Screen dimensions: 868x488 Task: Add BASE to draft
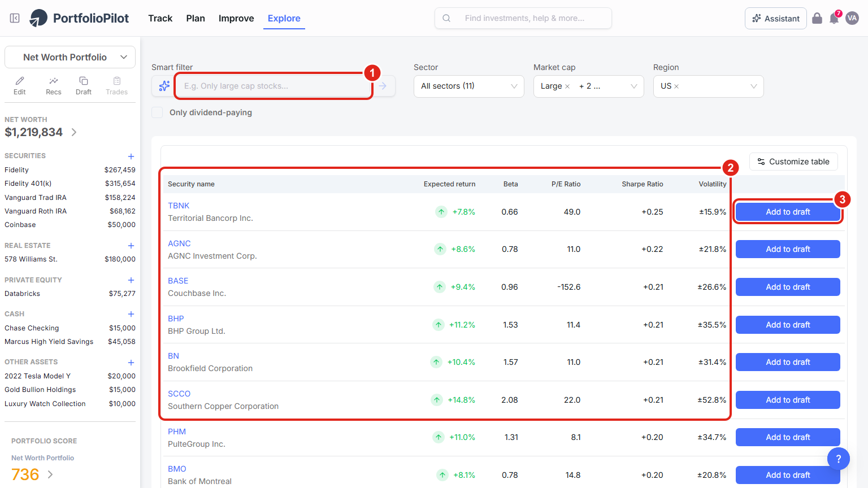point(788,287)
